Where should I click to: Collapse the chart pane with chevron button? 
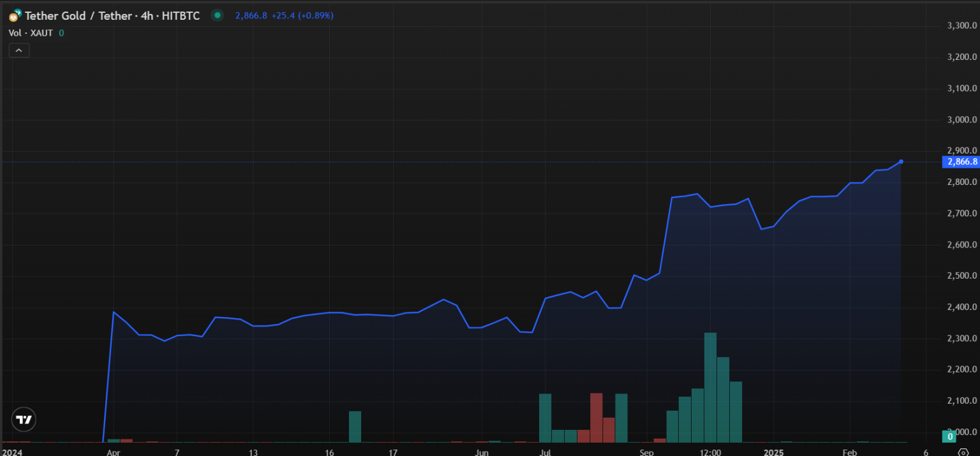(19, 50)
